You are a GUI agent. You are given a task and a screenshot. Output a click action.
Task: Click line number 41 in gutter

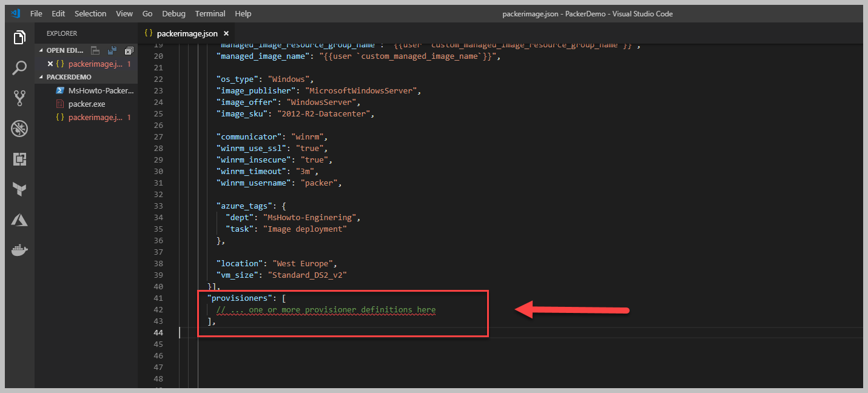[158, 298]
